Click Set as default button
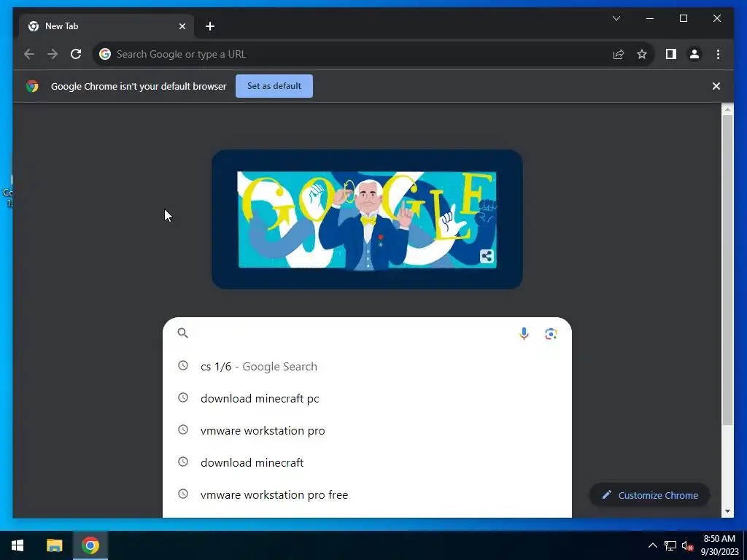The image size is (747, 560). [x=274, y=86]
